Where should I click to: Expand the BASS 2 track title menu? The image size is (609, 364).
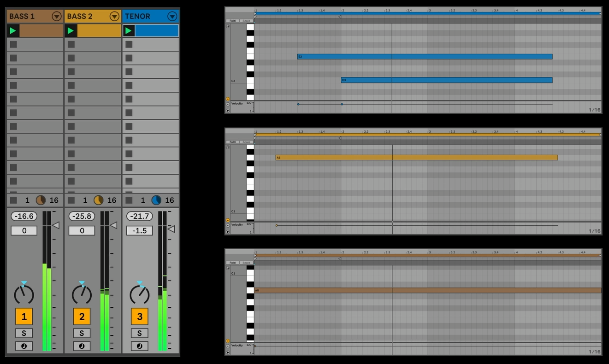114,17
